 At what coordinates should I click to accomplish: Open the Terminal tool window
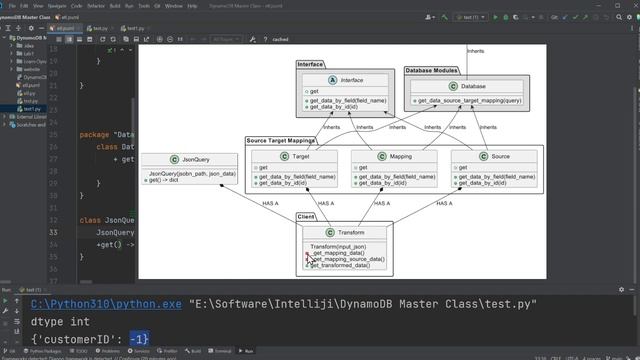[220, 351]
